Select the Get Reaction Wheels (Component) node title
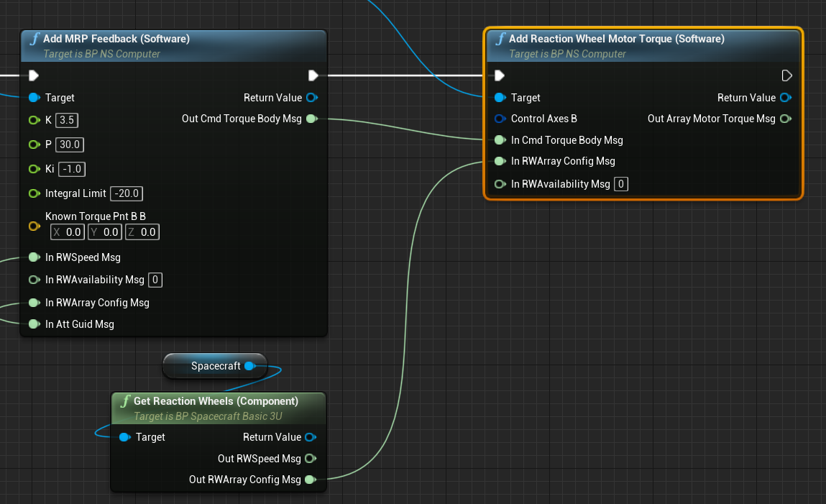 (x=216, y=401)
